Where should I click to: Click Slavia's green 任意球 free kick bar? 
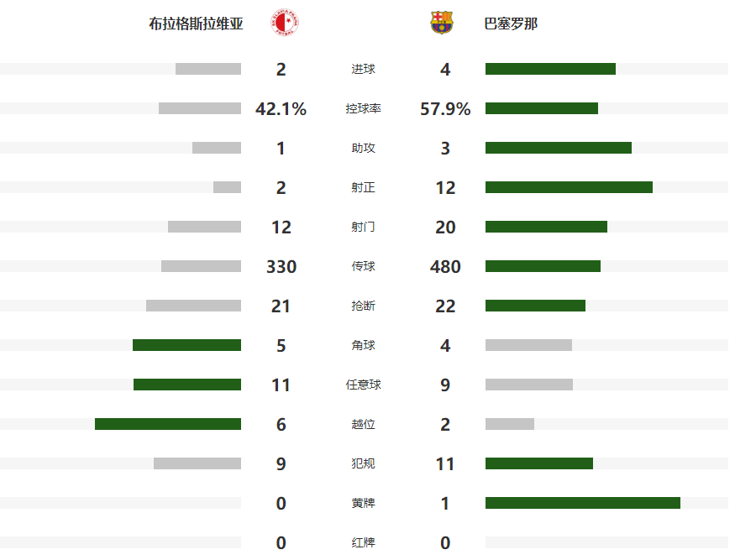[187, 385]
